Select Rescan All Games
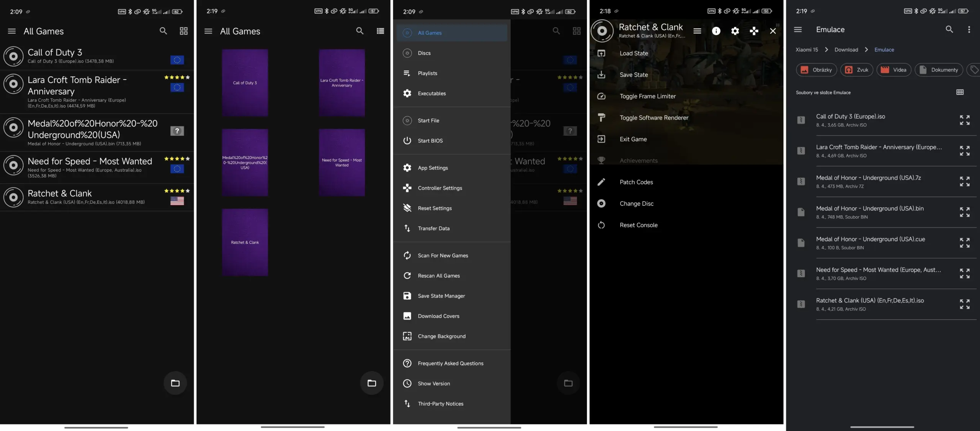 [x=452, y=276]
